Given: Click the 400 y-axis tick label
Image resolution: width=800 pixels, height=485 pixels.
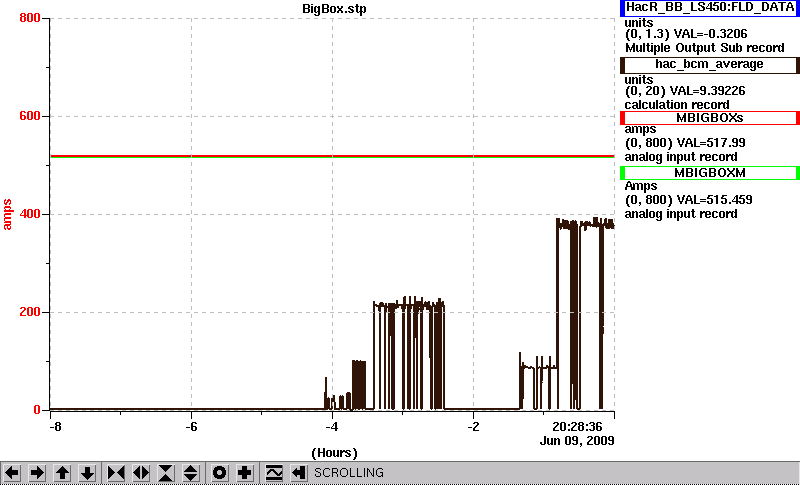Looking at the screenshot, I should click(30, 214).
